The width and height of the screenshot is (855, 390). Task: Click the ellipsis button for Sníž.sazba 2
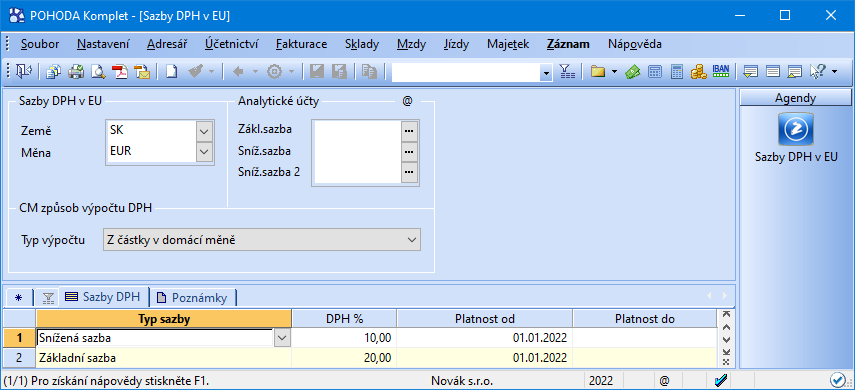point(410,172)
